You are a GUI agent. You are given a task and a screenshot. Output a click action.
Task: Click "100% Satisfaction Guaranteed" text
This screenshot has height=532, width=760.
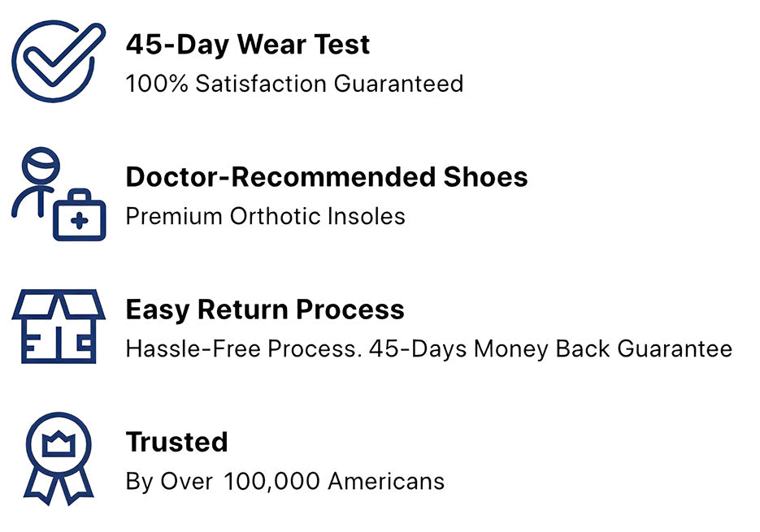[x=294, y=84]
